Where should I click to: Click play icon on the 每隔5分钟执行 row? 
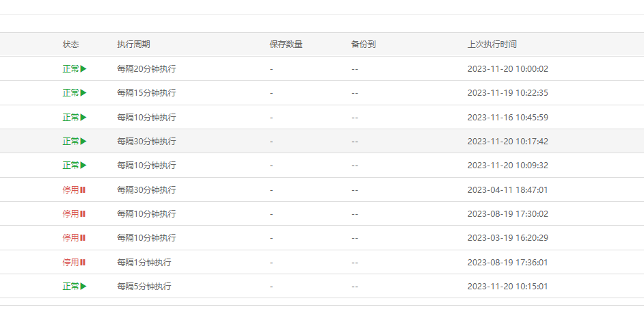[x=83, y=287]
